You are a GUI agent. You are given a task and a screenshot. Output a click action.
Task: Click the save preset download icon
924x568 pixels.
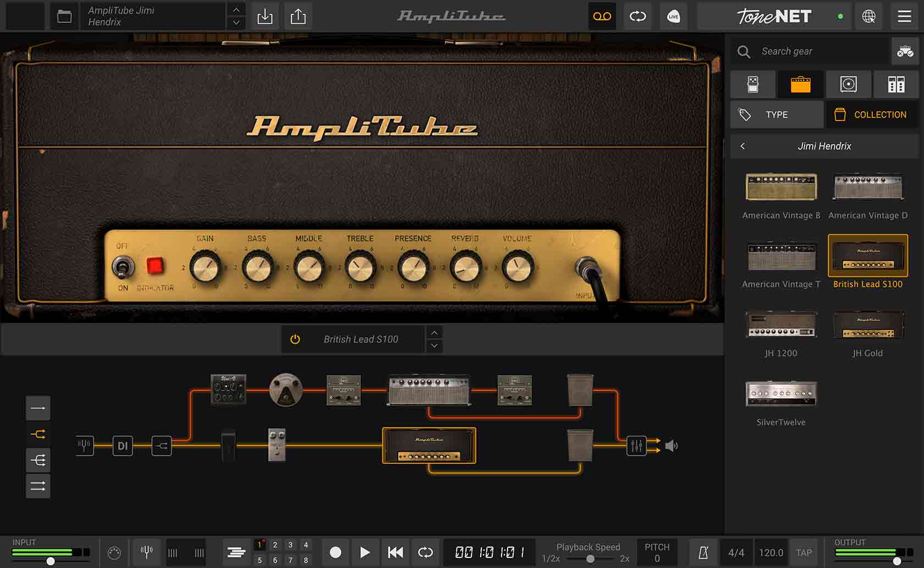(x=265, y=17)
